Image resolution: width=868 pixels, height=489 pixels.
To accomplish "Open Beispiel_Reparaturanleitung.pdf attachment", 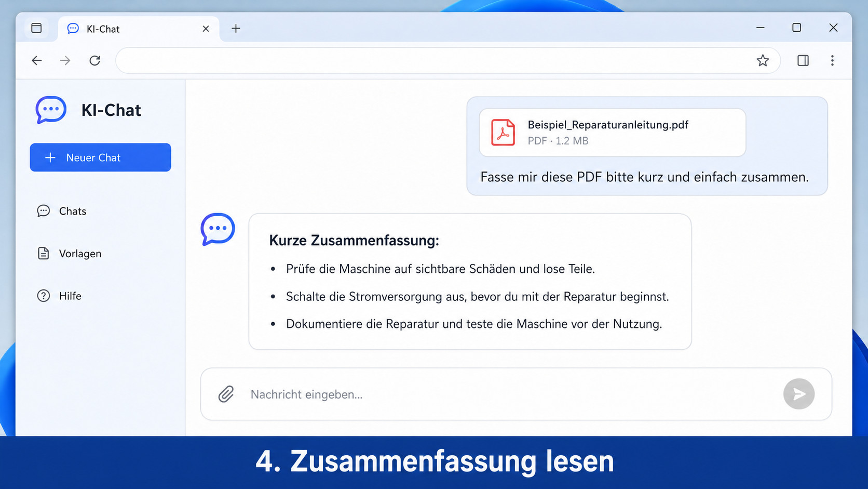I will 612,133.
